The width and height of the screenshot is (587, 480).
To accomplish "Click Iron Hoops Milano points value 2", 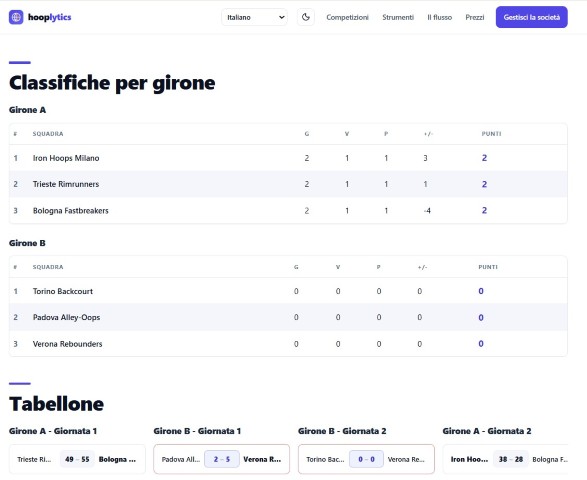I will 484,158.
